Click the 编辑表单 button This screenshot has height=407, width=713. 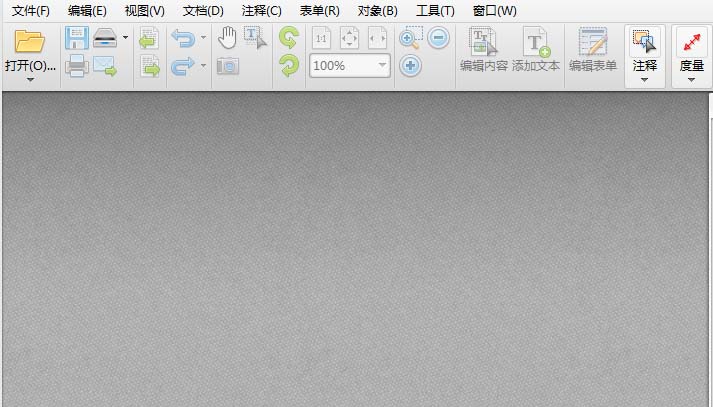point(593,51)
